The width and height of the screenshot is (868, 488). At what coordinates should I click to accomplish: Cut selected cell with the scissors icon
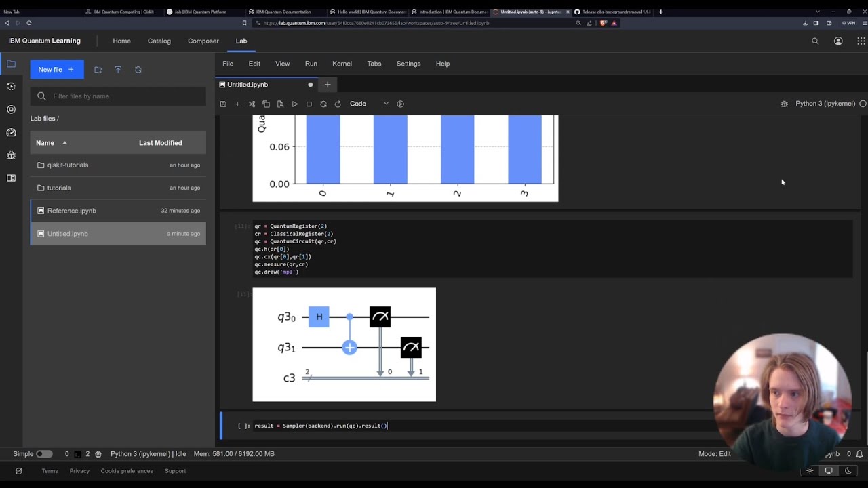tap(252, 104)
